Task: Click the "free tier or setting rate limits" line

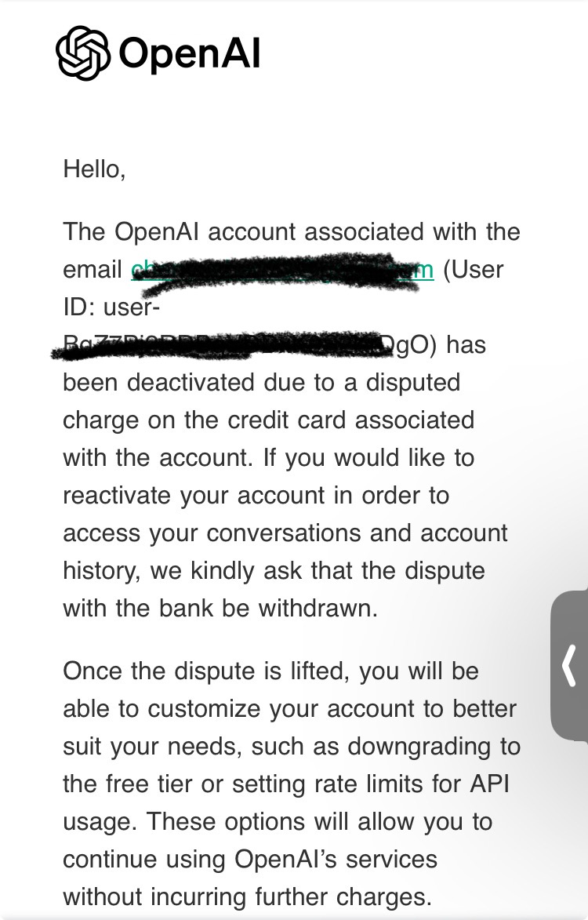Action: coord(286,784)
